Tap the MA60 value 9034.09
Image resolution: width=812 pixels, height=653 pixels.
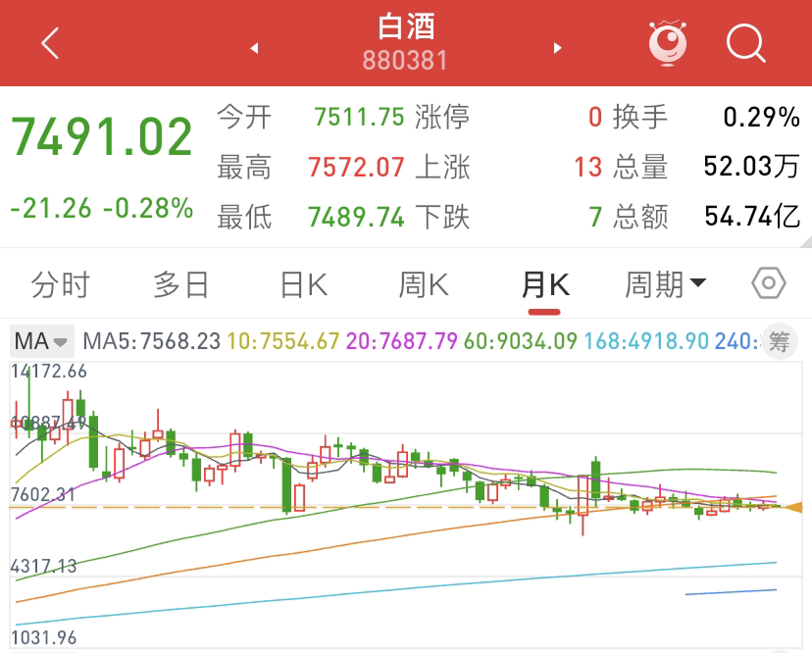pyautogui.click(x=521, y=341)
